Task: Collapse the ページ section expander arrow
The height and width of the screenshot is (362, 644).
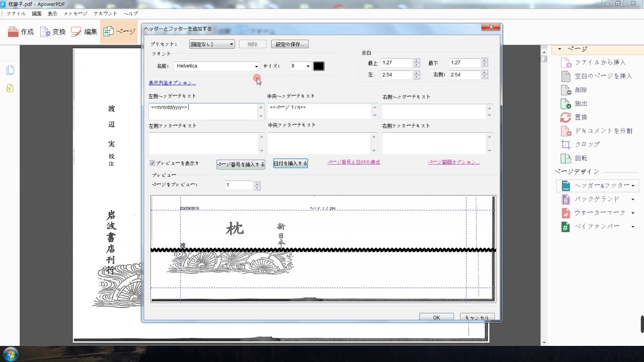Action: [x=559, y=49]
